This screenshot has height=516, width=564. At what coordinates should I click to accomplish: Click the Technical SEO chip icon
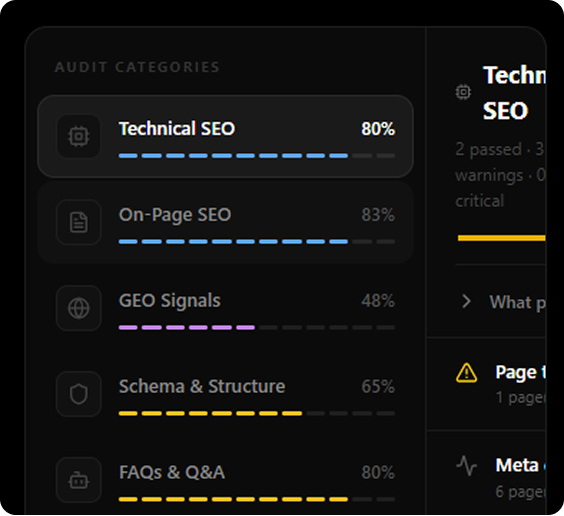click(x=79, y=136)
